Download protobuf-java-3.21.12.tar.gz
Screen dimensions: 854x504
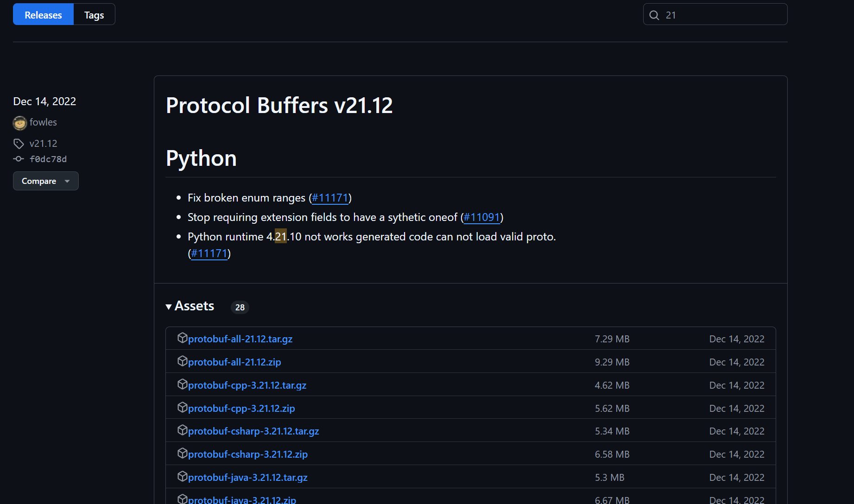point(248,478)
